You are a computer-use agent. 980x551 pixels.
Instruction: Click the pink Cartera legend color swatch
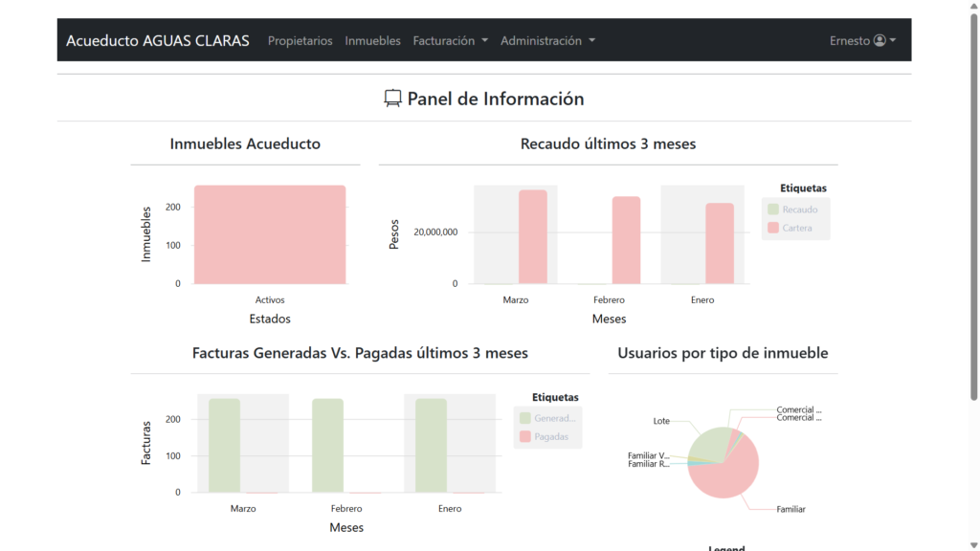(773, 228)
